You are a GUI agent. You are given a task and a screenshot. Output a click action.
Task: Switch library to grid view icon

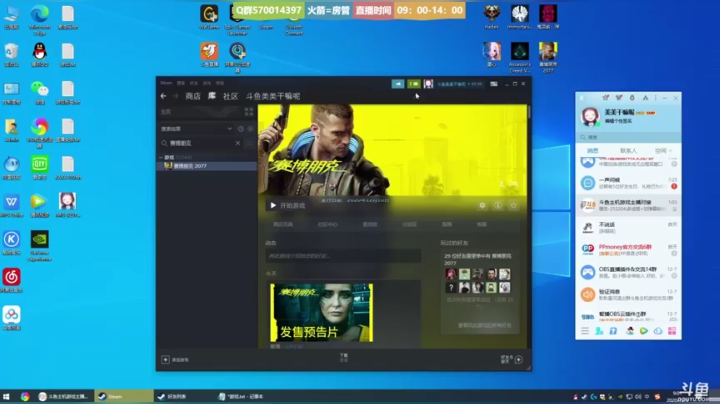tap(249, 112)
